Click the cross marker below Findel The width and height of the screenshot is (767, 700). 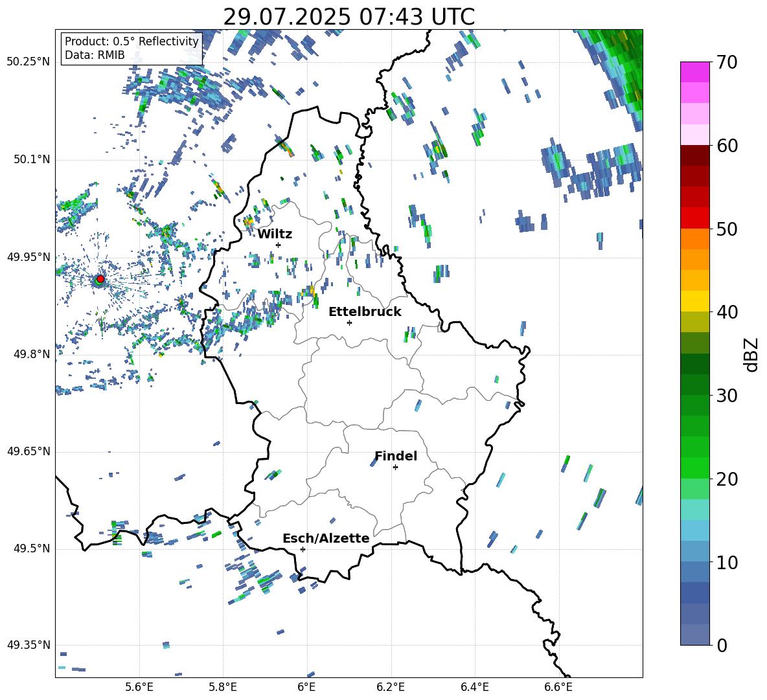[396, 468]
